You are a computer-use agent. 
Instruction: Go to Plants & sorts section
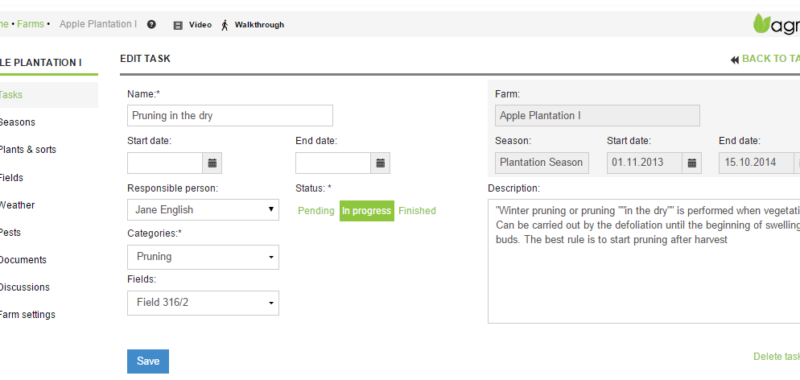(28, 150)
